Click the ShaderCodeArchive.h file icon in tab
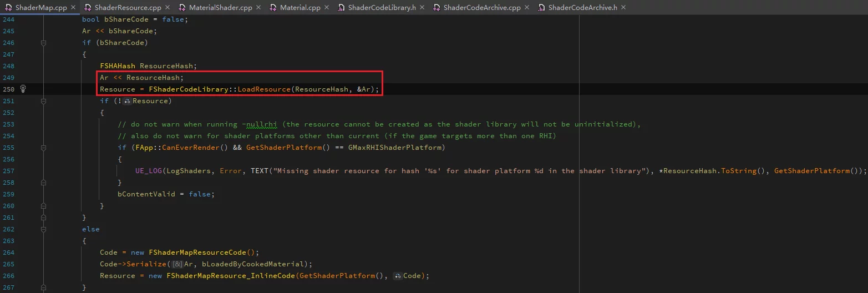 pos(541,8)
